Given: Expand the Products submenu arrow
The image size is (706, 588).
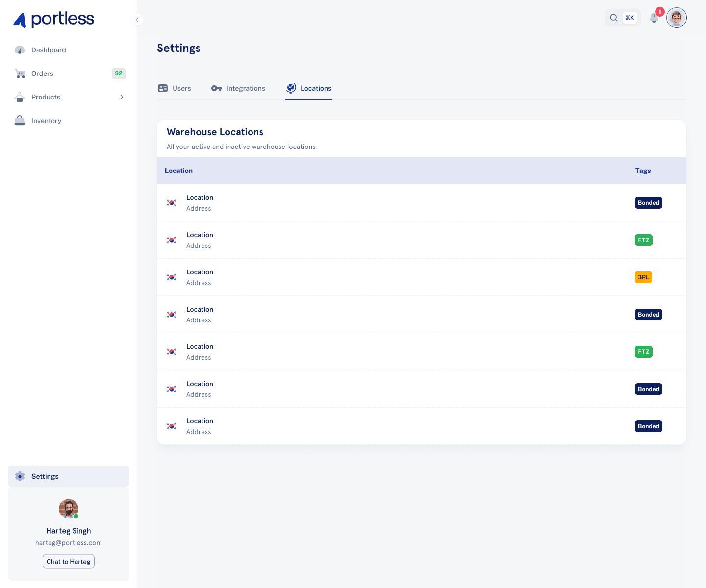Looking at the screenshot, I should pyautogui.click(x=122, y=97).
